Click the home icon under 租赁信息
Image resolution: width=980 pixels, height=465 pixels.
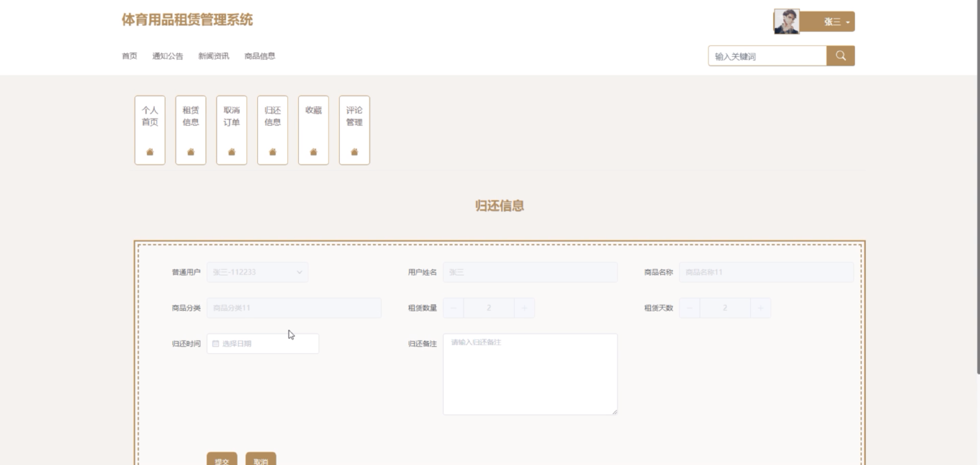tap(191, 152)
